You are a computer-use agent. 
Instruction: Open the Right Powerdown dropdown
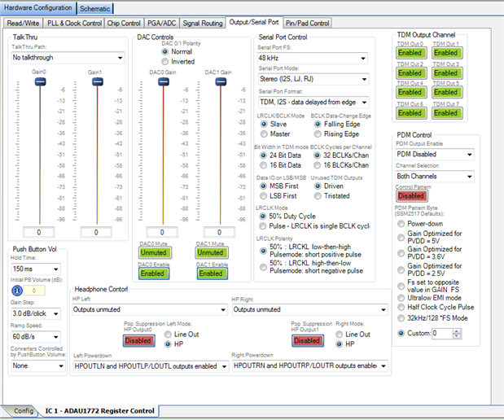[x=310, y=365]
